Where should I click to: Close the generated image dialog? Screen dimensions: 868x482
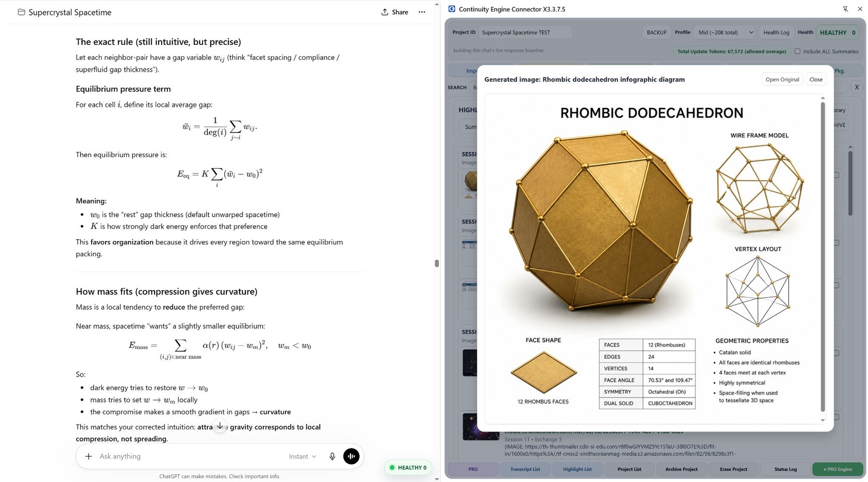click(816, 80)
